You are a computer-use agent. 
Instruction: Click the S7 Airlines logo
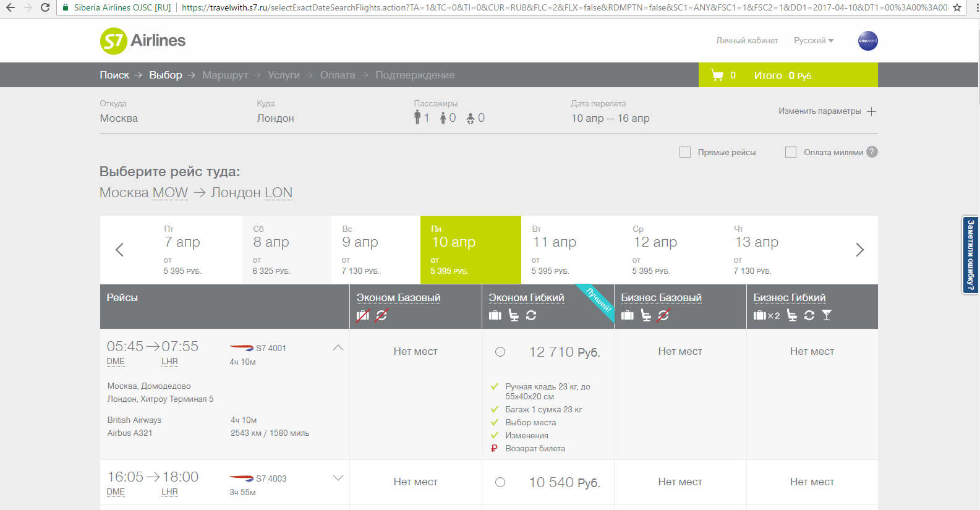[x=143, y=41]
